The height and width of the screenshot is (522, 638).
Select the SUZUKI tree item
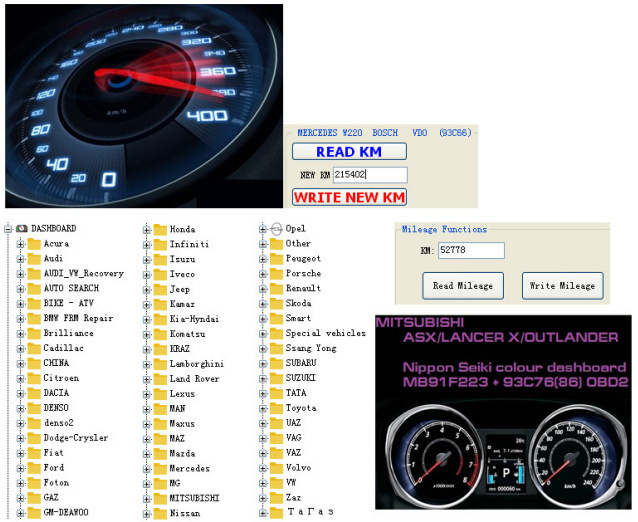(x=301, y=378)
